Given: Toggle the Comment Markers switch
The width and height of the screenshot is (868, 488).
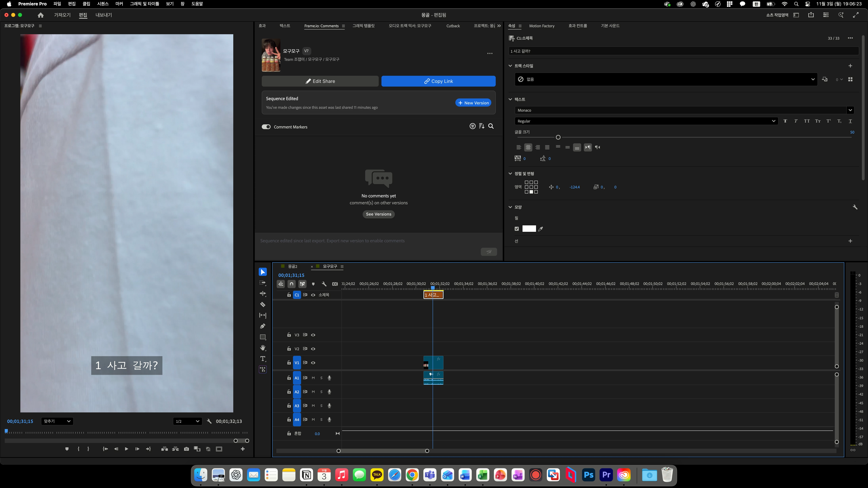Looking at the screenshot, I should [x=266, y=127].
